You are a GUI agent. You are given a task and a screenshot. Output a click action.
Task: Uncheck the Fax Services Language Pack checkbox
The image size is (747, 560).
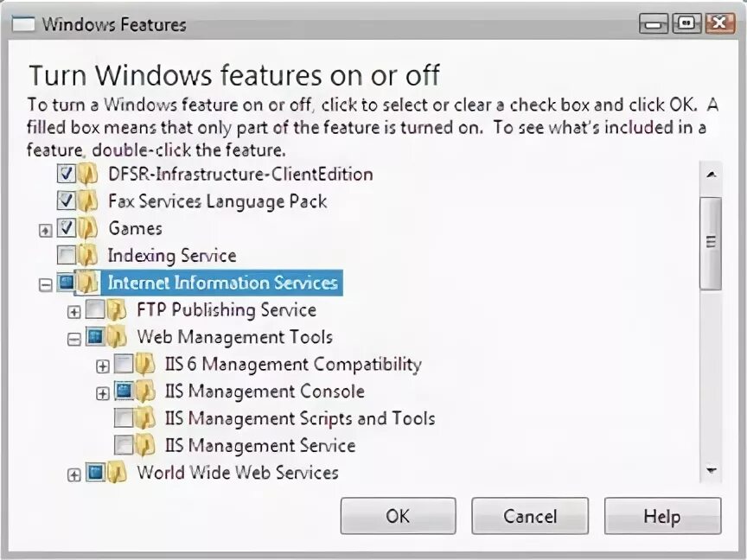click(67, 201)
